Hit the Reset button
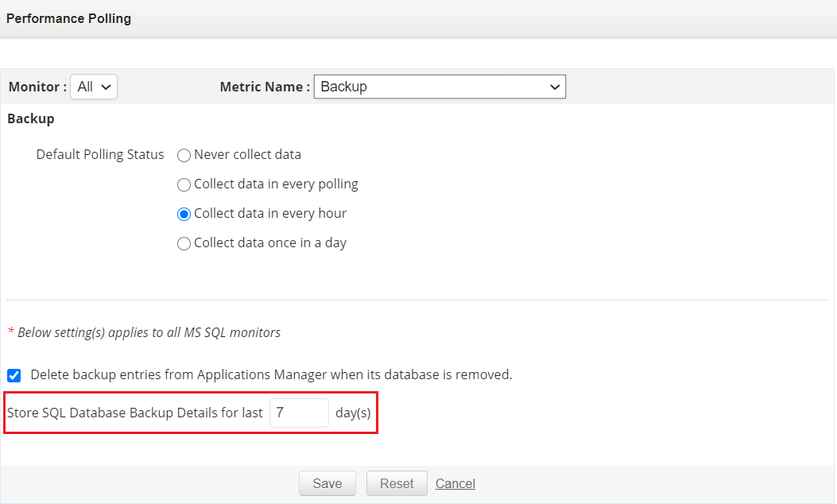This screenshot has height=504, width=837. [x=397, y=483]
